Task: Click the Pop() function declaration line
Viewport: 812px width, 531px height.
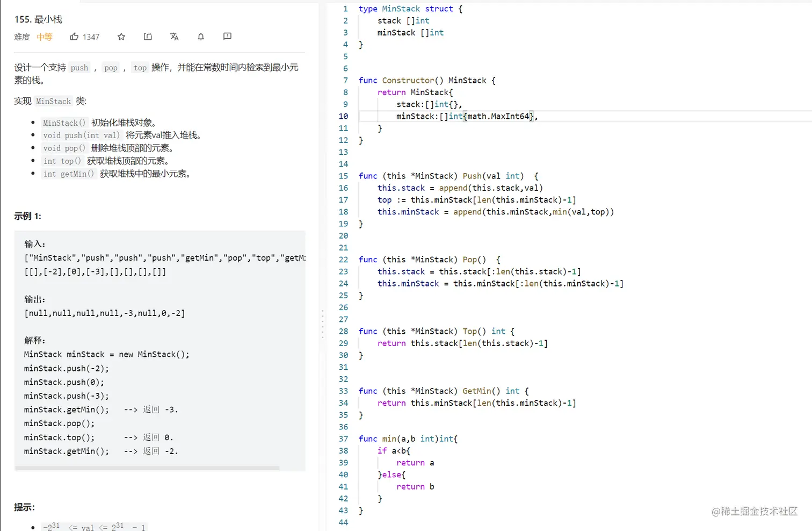Action: [x=429, y=260]
